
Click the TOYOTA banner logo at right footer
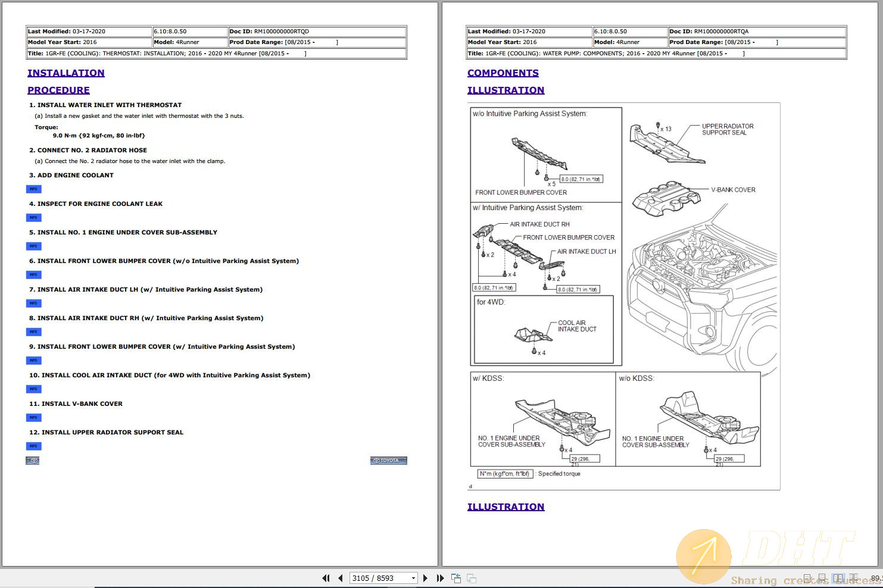coord(388,461)
